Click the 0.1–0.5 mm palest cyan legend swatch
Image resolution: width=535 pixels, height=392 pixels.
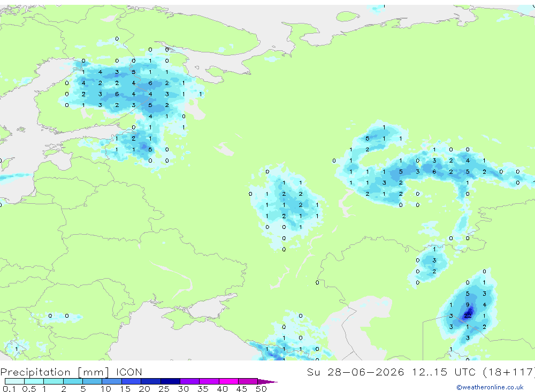14,381
